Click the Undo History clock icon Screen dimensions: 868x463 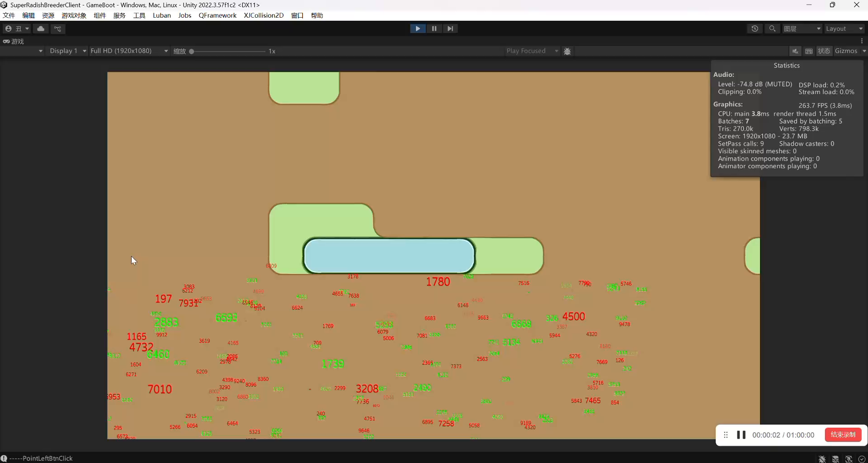tap(755, 28)
